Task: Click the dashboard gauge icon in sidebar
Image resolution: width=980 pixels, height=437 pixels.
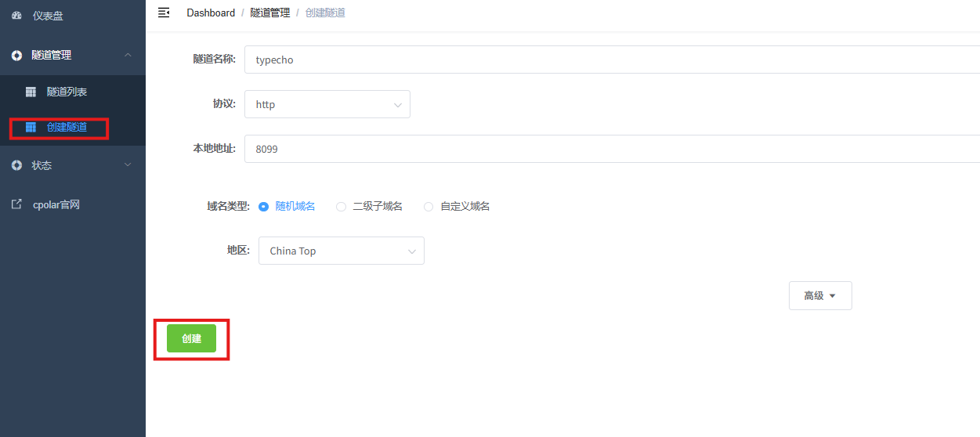Action: (16, 16)
